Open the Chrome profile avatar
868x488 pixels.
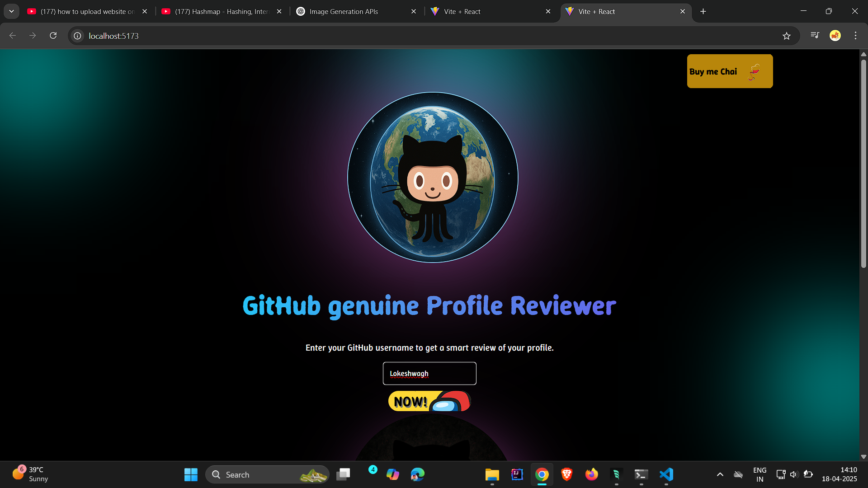coord(835,35)
